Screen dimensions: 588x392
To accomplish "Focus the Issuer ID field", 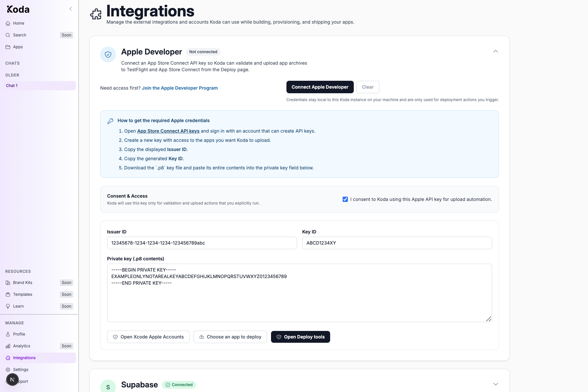I will click(202, 243).
